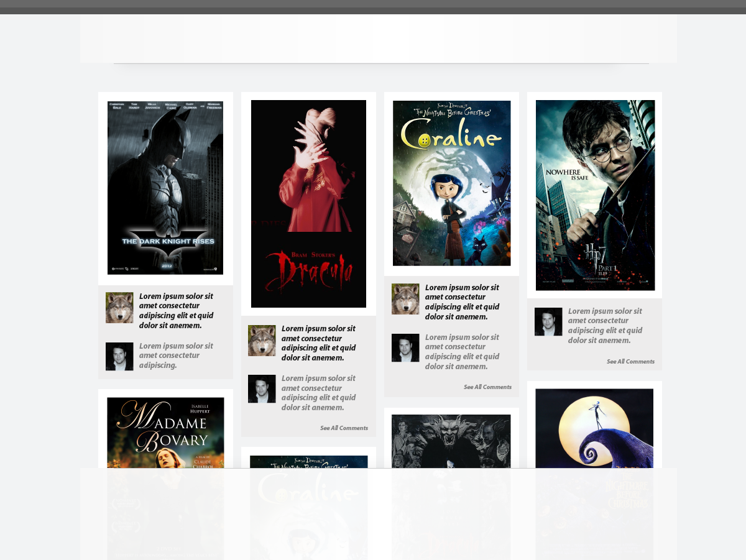Select grey comment ending 'adipiscing.' under Dark Knight
This screenshot has height=560, width=746.
coord(176,356)
